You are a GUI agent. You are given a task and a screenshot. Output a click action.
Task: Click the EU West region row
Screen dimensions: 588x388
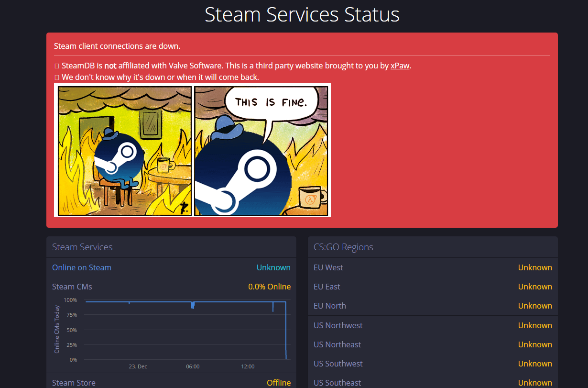click(x=433, y=267)
